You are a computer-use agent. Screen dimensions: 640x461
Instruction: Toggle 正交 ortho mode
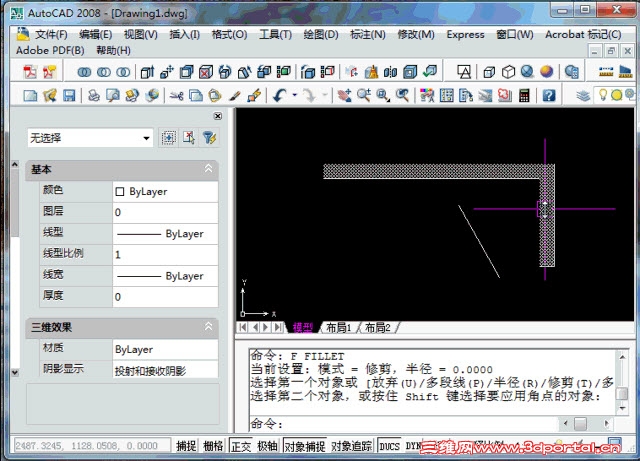[x=241, y=446]
